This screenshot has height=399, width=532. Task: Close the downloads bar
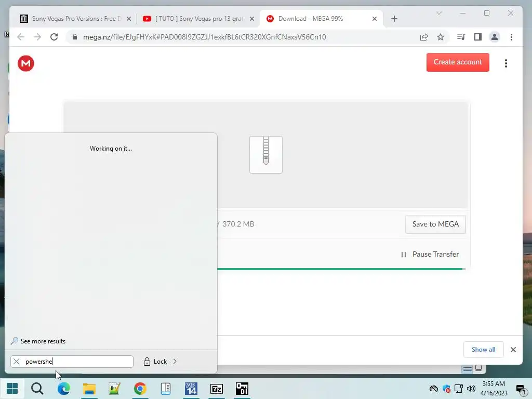(513, 350)
